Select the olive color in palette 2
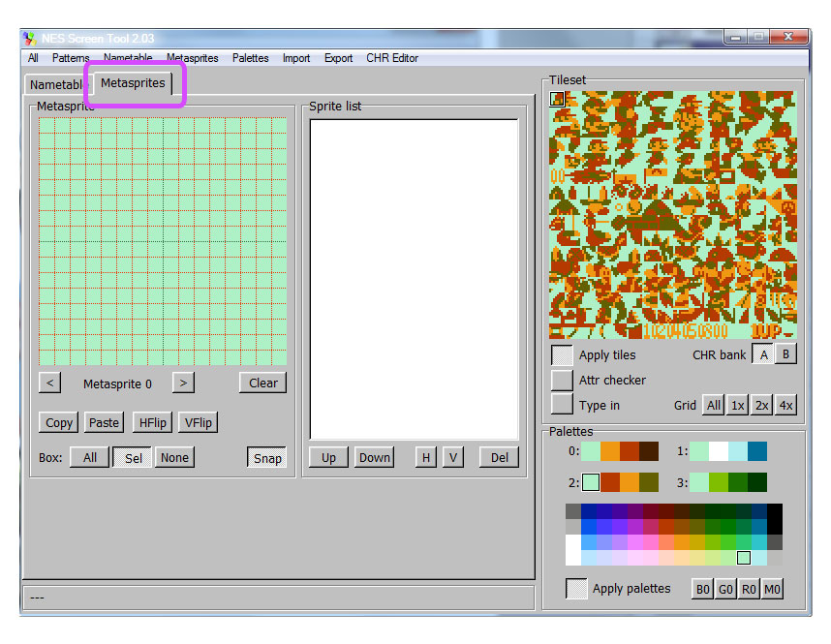The width and height of the screenshot is (831, 644). click(x=649, y=482)
